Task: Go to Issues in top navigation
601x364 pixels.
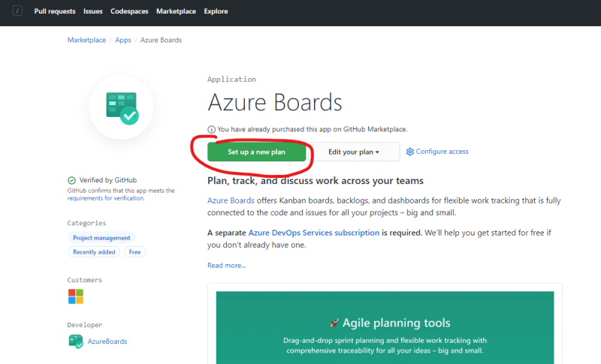Action: pos(92,11)
